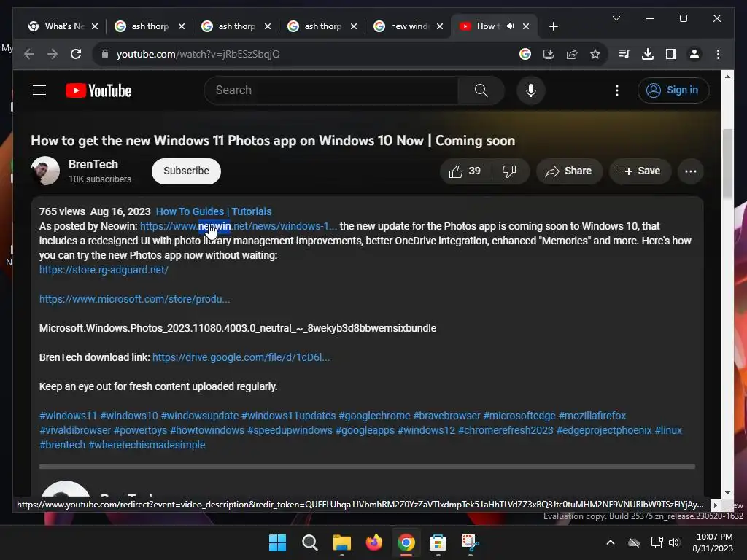This screenshot has width=747, height=560.
Task: Show hidden system tray icons
Action: pos(611,542)
